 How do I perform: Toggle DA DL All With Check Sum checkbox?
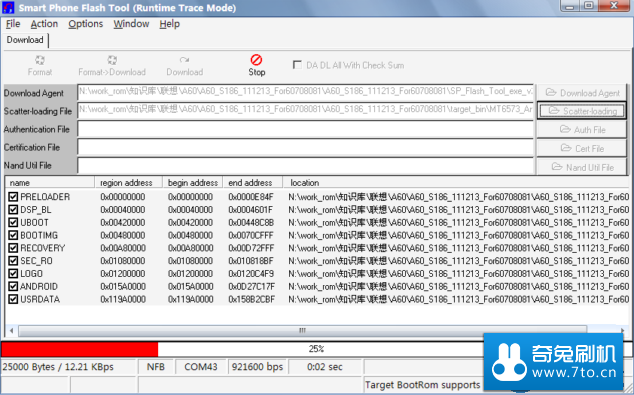(x=297, y=65)
